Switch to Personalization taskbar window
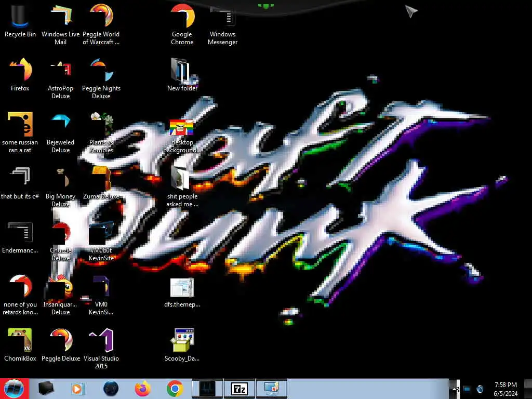 point(272,389)
